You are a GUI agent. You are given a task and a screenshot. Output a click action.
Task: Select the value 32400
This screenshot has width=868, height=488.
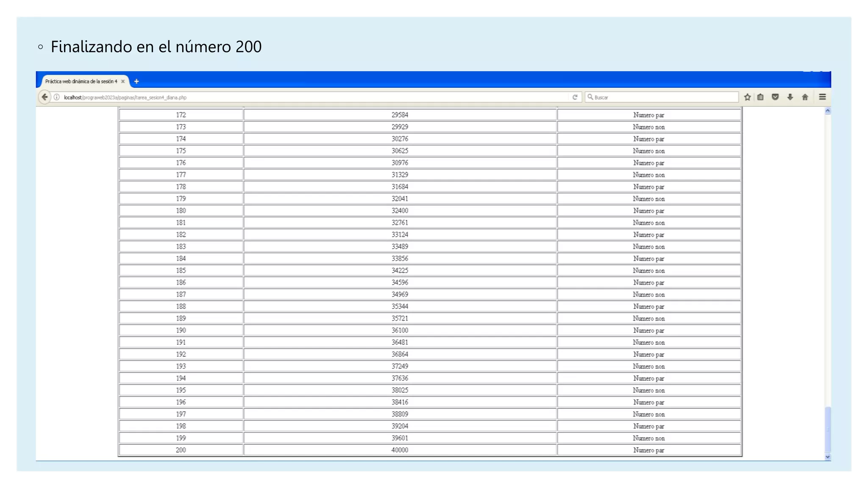[x=400, y=211]
